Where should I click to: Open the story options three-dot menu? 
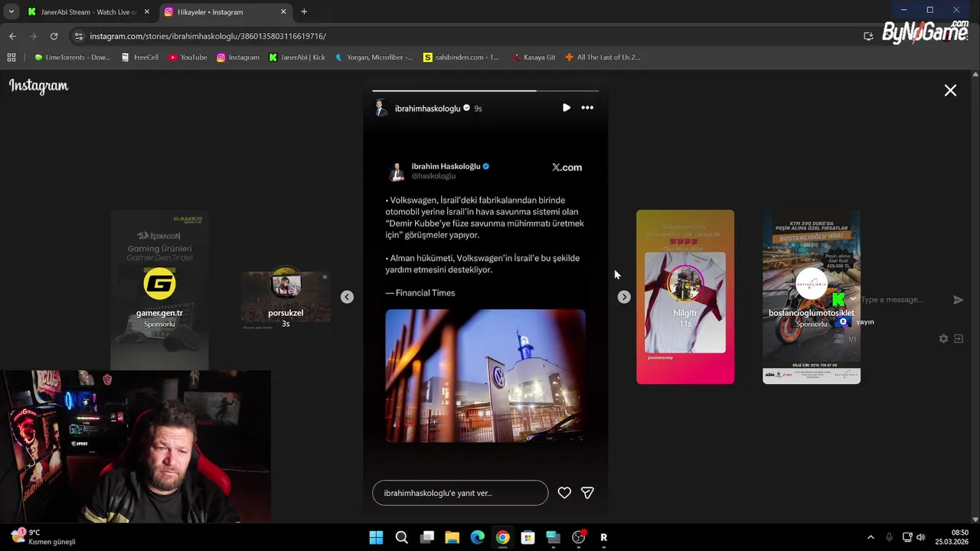pyautogui.click(x=587, y=108)
